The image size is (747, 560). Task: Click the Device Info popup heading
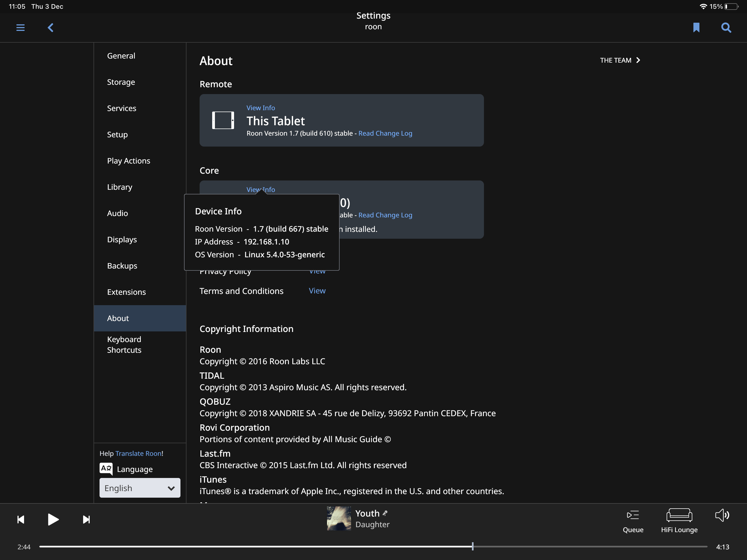point(218,211)
